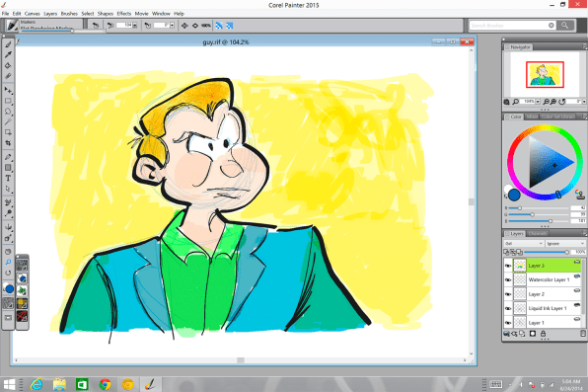Open the Brushes menu
This screenshot has width=588, height=392.
(69, 14)
